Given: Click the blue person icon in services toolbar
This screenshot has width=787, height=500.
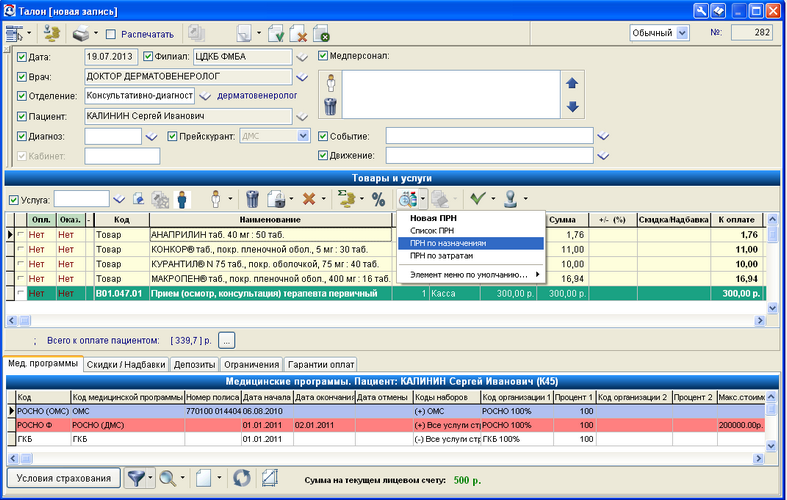Looking at the screenshot, I should tap(182, 200).
